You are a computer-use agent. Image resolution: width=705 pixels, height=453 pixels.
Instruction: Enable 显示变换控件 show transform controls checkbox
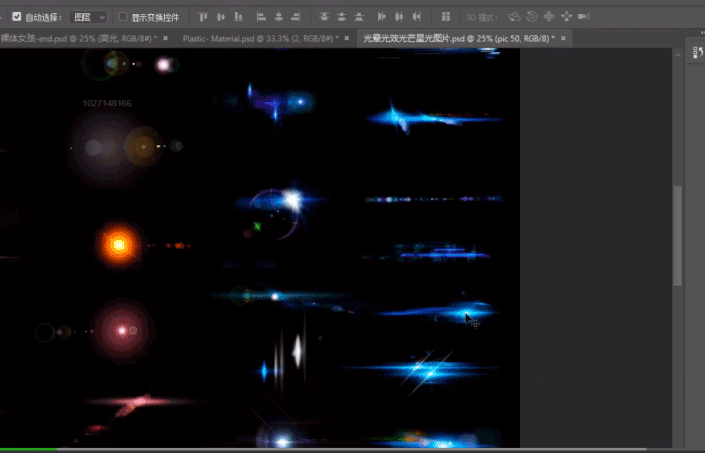pyautogui.click(x=123, y=17)
